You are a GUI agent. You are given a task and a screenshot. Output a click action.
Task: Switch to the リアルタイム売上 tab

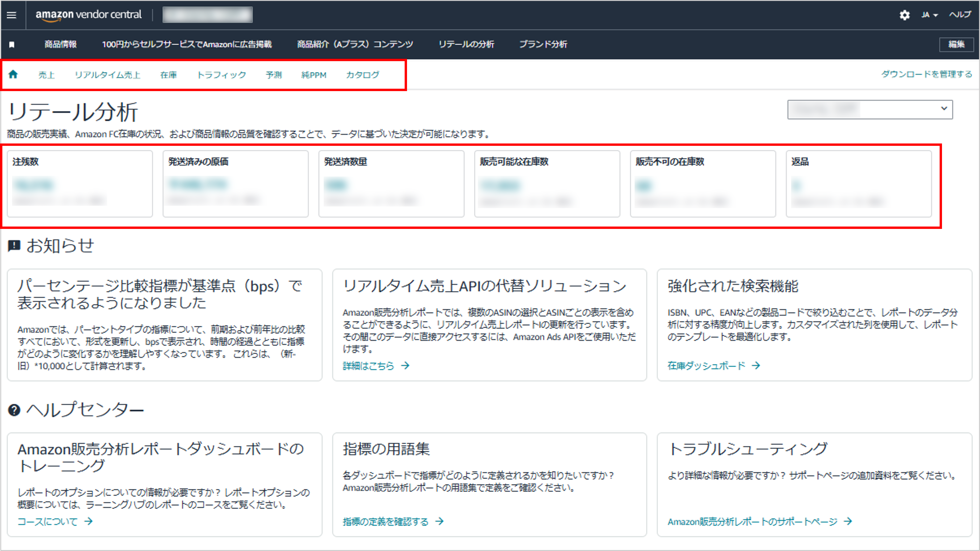tap(108, 75)
